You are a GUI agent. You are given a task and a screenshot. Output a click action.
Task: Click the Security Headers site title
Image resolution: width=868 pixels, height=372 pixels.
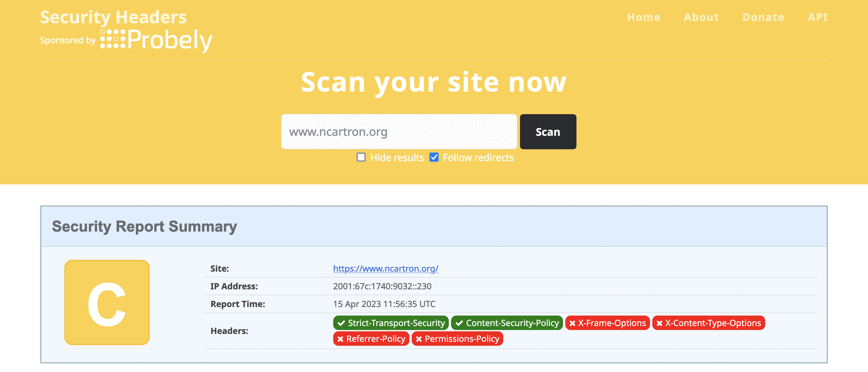click(x=113, y=17)
